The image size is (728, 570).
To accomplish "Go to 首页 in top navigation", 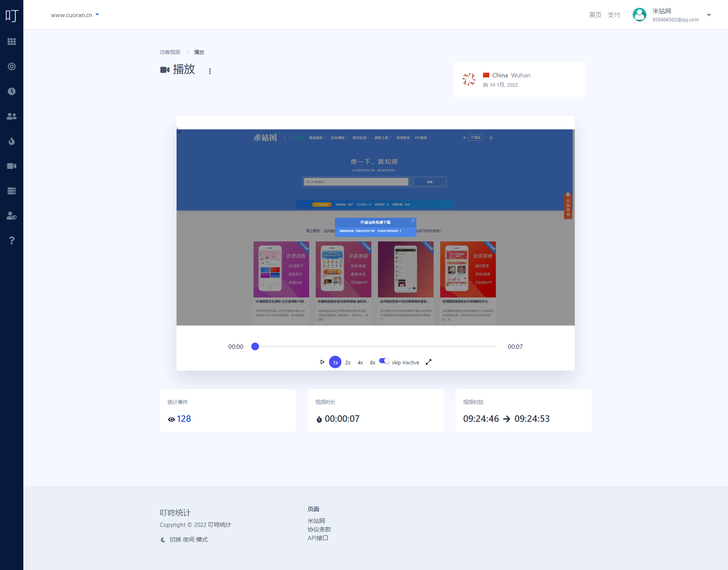I will tap(595, 15).
